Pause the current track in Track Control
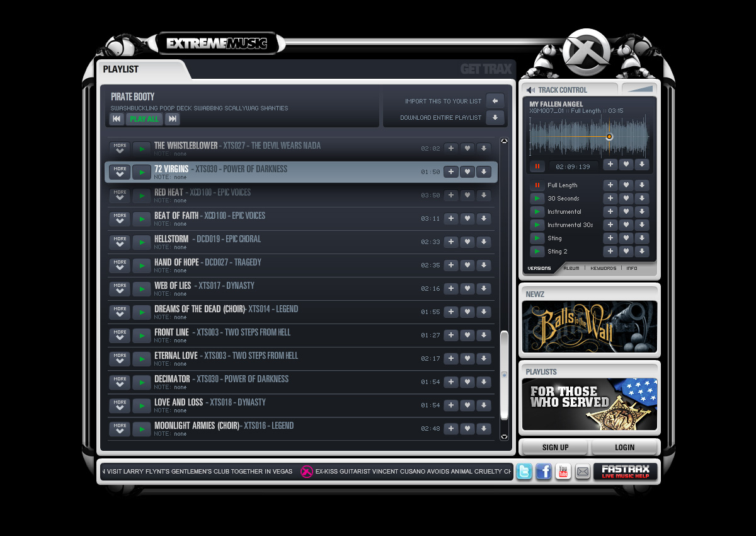The width and height of the screenshot is (756, 536). pos(537,166)
